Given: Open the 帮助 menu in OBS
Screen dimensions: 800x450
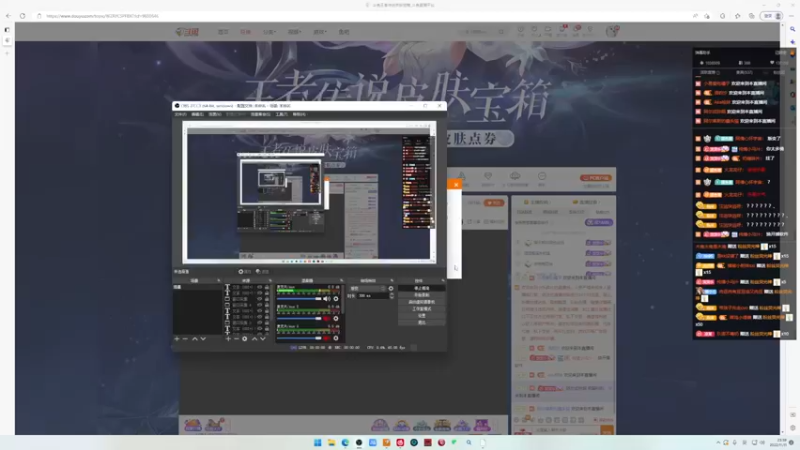Looking at the screenshot, I should point(299,114).
